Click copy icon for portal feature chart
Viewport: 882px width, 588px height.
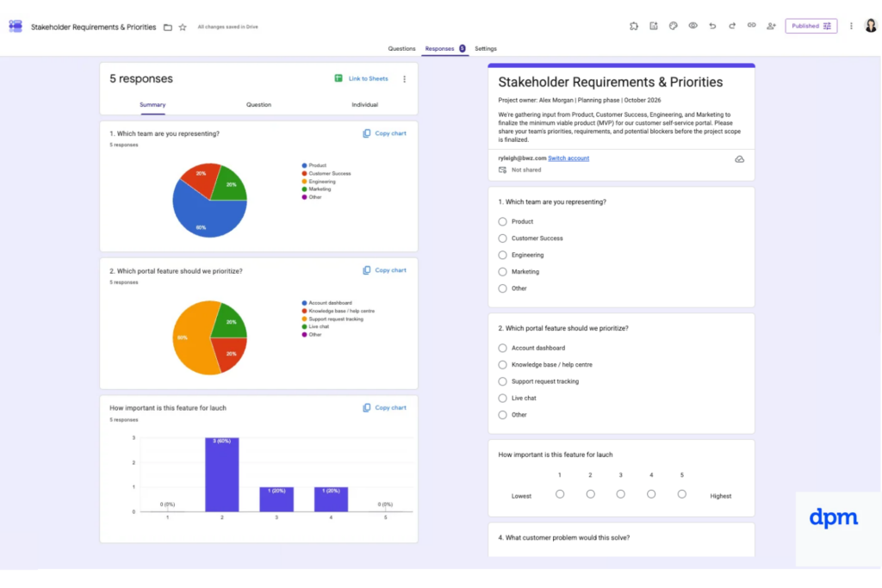[x=367, y=270]
